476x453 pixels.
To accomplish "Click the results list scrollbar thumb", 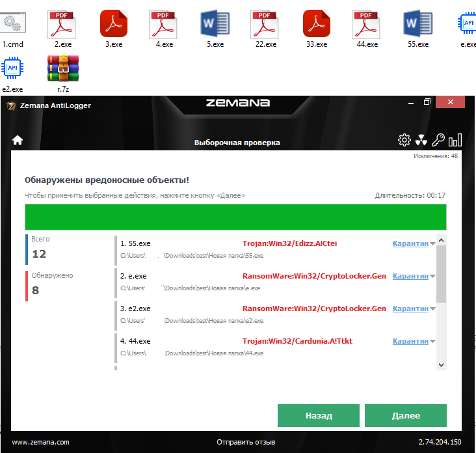I will click(441, 274).
